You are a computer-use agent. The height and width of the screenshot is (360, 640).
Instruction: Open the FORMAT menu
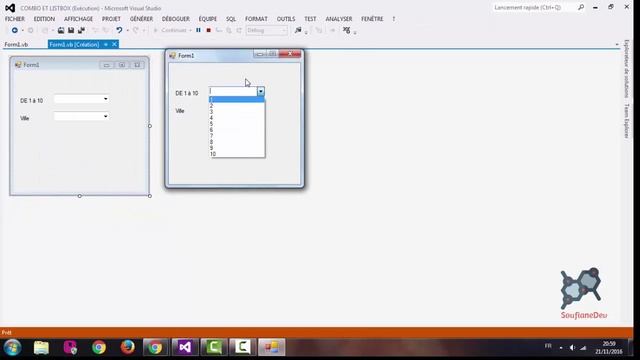tap(256, 19)
